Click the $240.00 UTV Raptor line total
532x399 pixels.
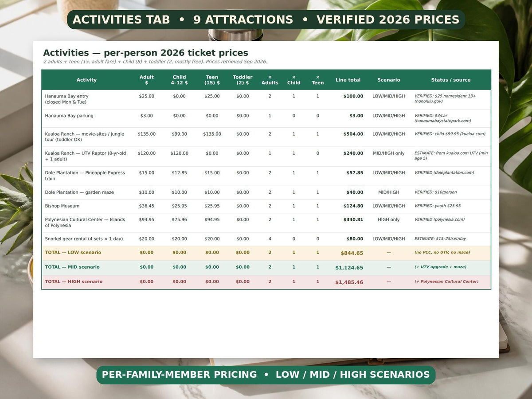tap(353, 153)
